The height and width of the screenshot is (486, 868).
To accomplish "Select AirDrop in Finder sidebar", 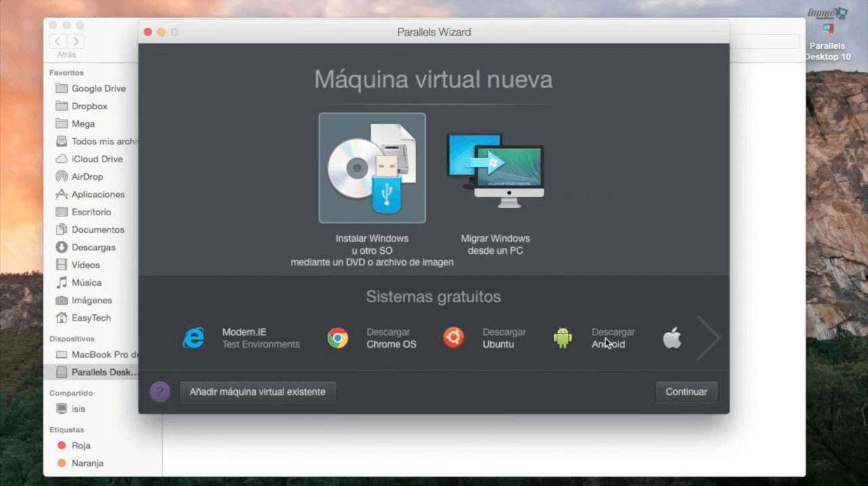I will click(x=87, y=176).
